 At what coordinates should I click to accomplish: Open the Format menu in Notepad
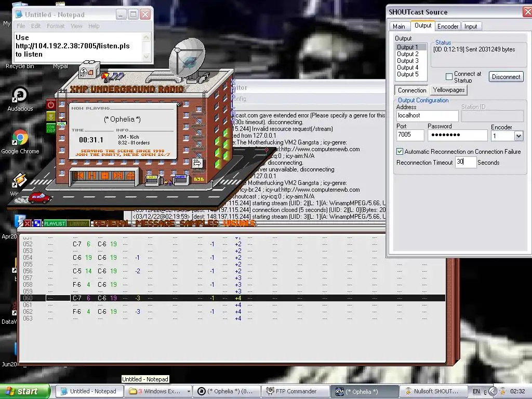pos(55,26)
